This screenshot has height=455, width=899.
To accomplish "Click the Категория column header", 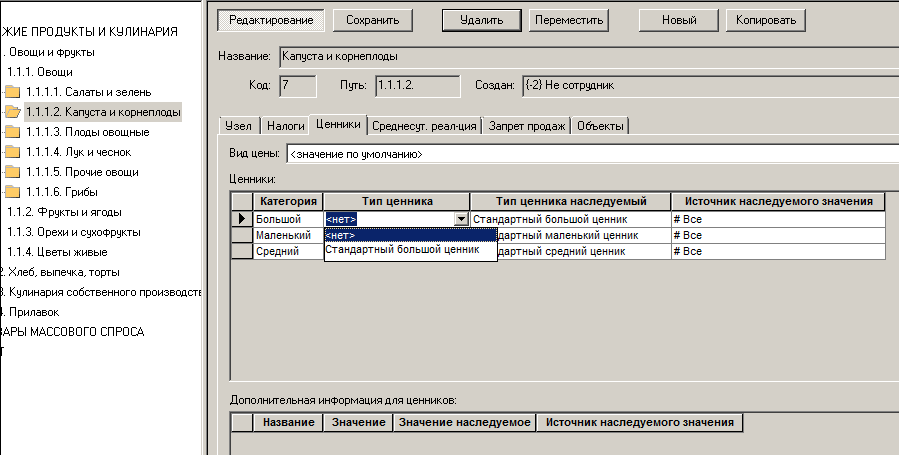I will [x=288, y=201].
